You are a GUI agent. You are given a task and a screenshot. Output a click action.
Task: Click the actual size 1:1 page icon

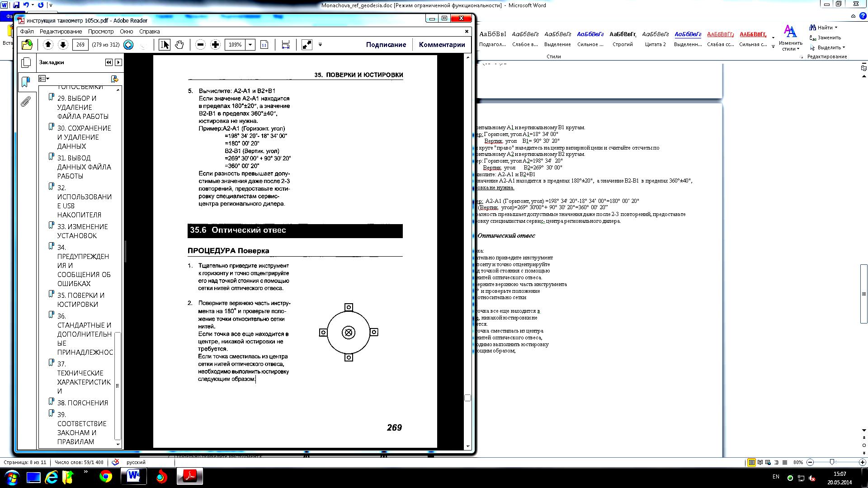click(x=264, y=44)
